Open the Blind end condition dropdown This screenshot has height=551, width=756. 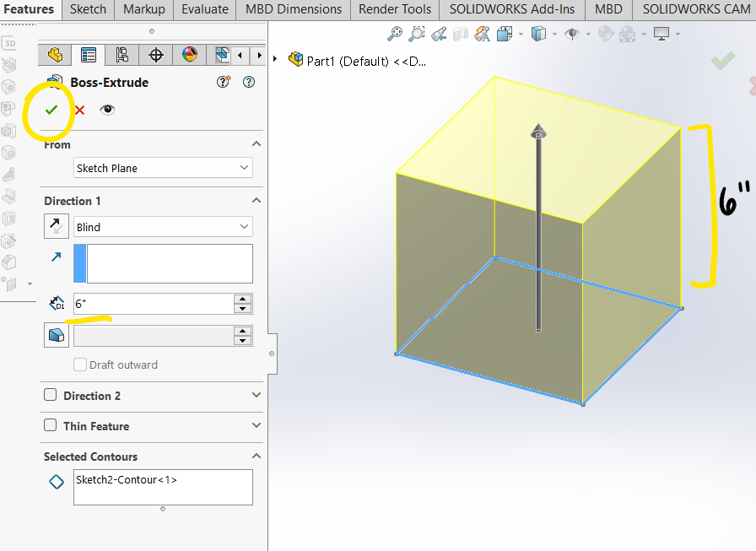coord(163,227)
